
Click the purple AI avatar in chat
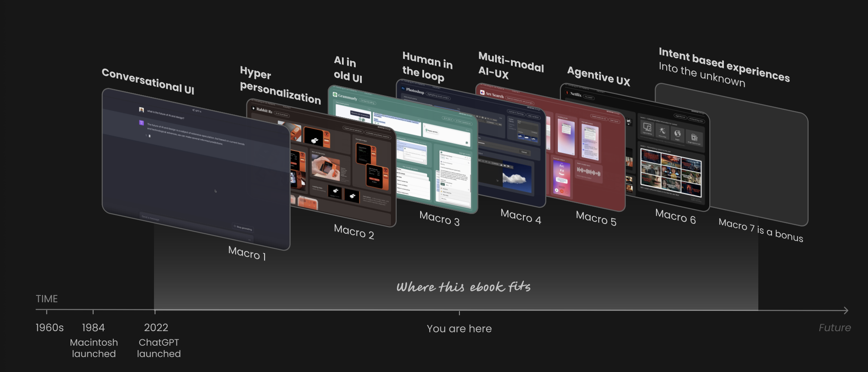pos(142,123)
